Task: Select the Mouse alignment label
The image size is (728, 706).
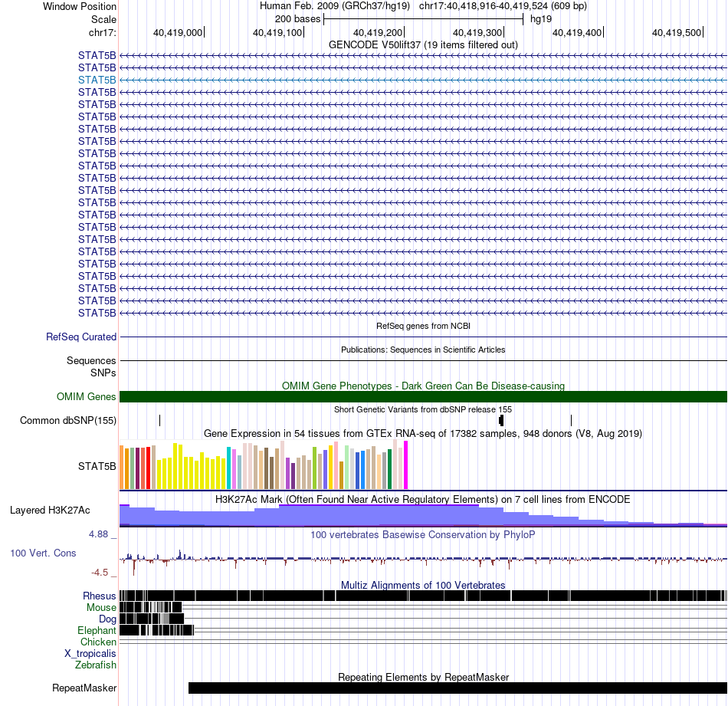Action: pos(101,608)
